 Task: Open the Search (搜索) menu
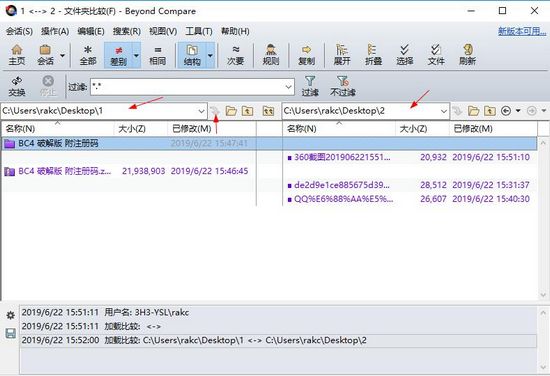(127, 31)
